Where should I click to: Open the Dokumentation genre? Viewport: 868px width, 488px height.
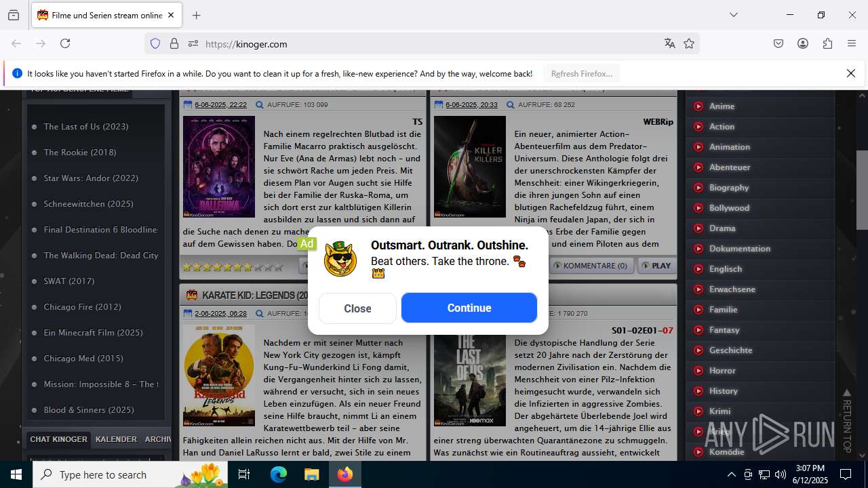click(x=740, y=248)
